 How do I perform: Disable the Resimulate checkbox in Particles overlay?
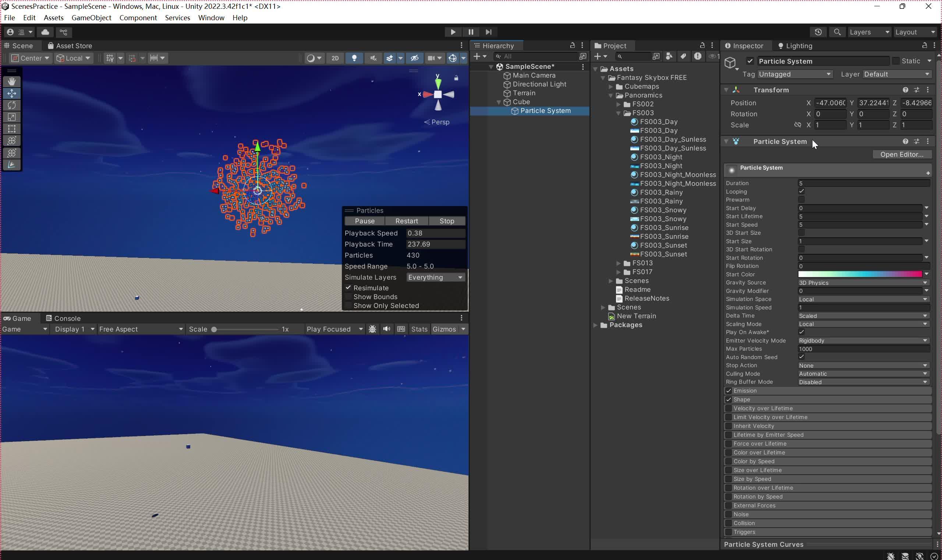click(x=349, y=288)
